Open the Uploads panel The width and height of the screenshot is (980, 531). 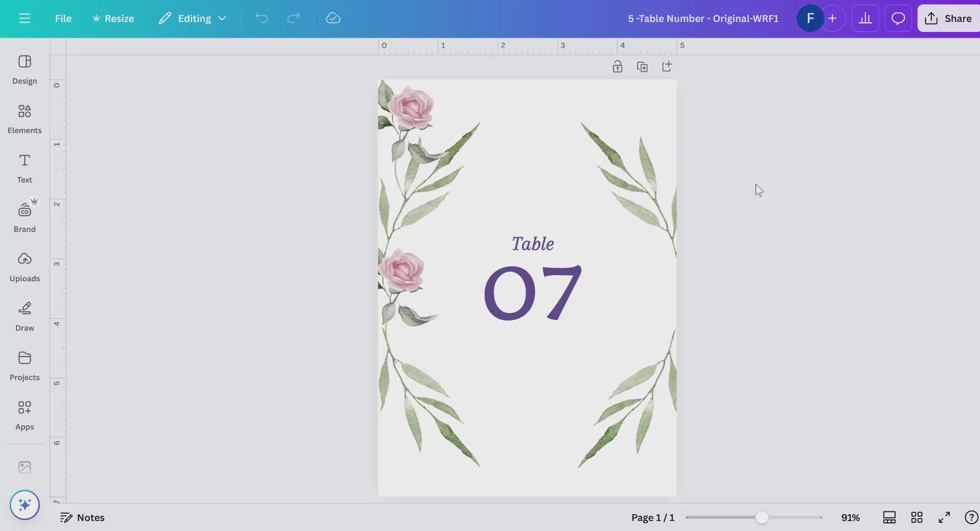[24, 268]
